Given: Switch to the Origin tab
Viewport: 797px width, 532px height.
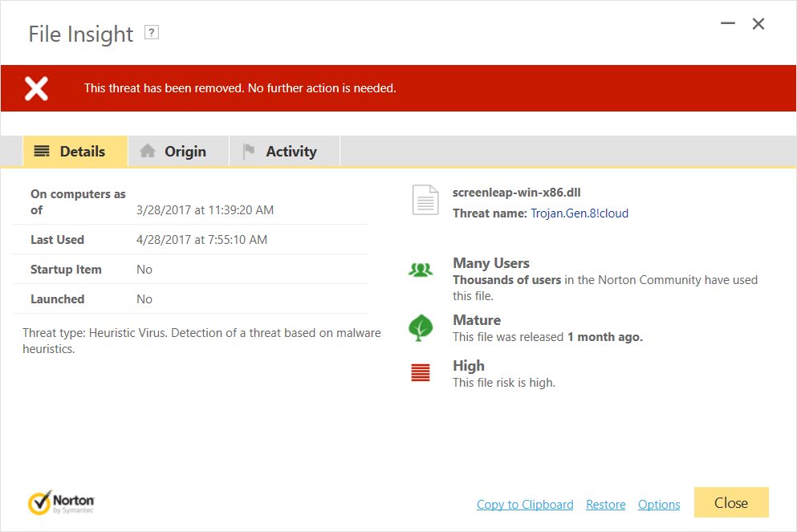Looking at the screenshot, I should tap(178, 151).
